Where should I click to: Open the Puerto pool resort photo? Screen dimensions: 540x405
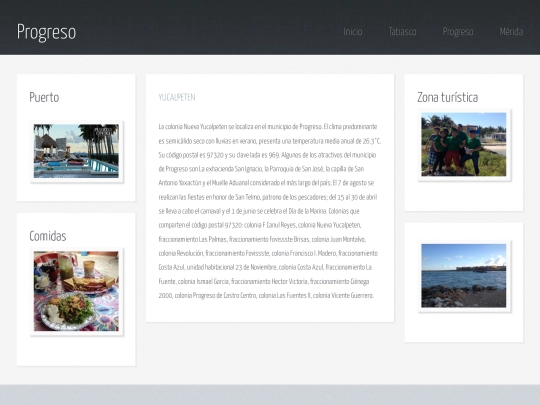(x=76, y=151)
